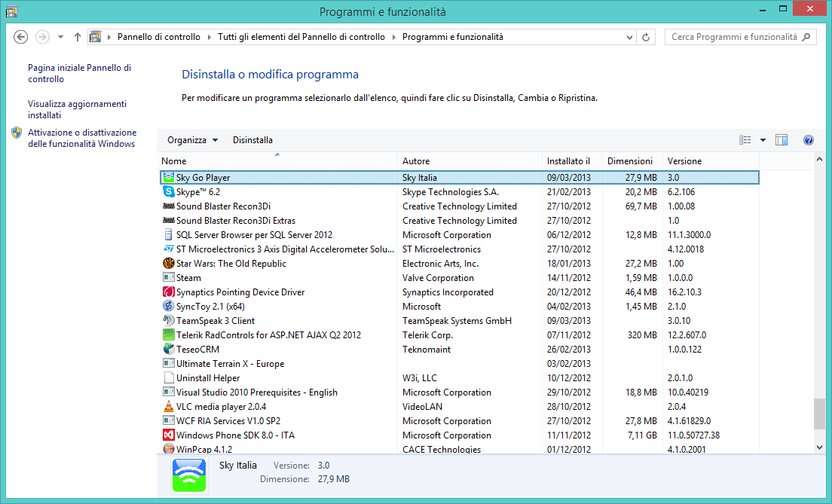This screenshot has width=832, height=504.
Task: Click Pannello di controllo breadcrumb
Action: [x=159, y=37]
